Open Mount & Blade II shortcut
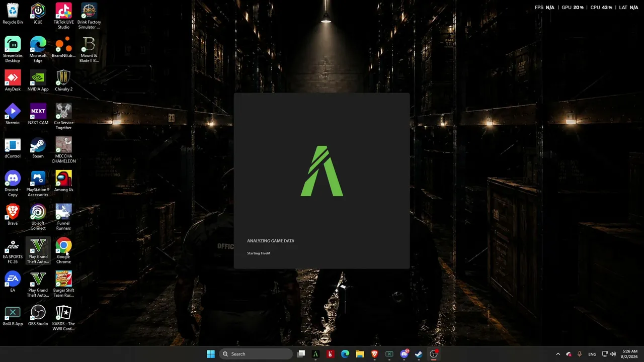 click(x=89, y=50)
